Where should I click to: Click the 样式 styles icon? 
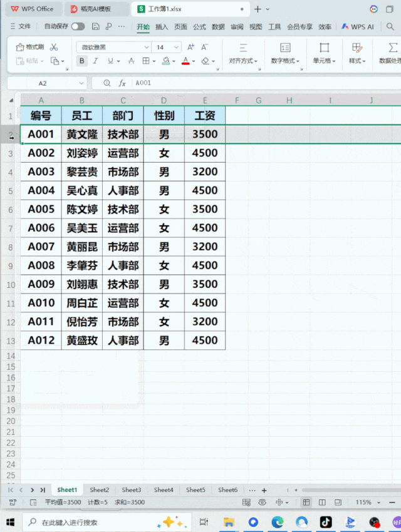pyautogui.click(x=357, y=48)
